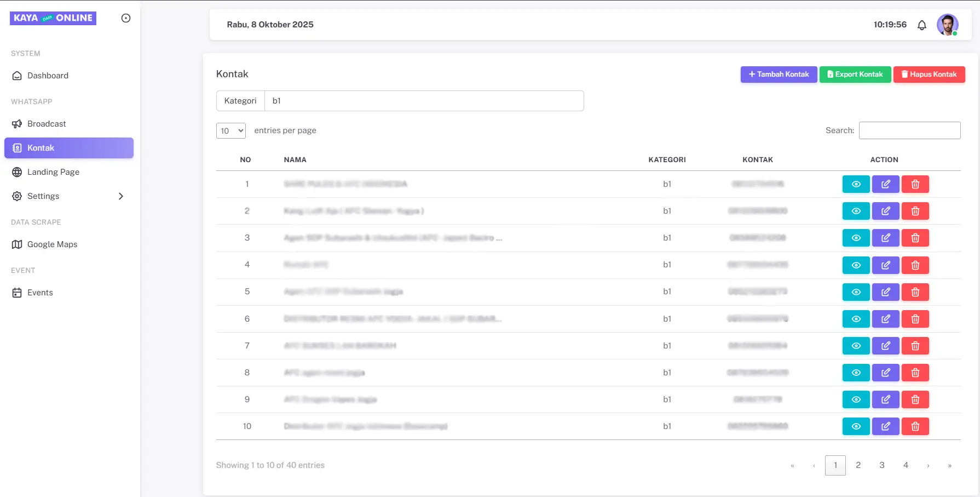980x497 pixels.
Task: Click into the Search input field
Action: click(909, 130)
